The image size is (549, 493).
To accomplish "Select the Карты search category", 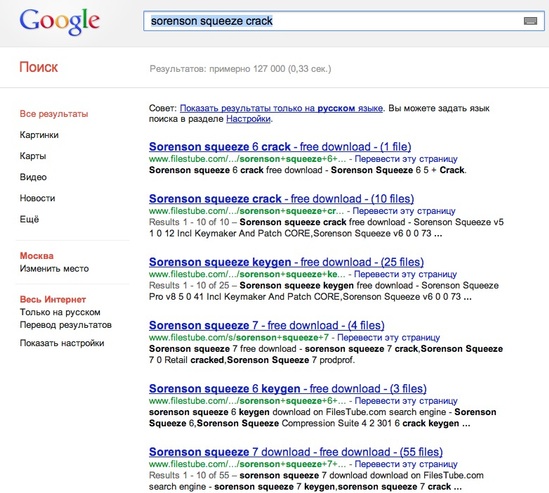I will click(33, 156).
